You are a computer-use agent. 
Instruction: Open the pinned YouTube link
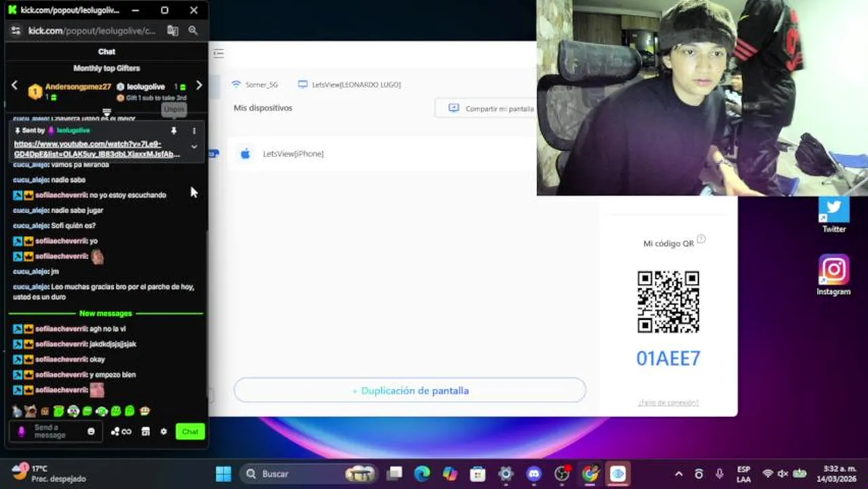pos(96,149)
